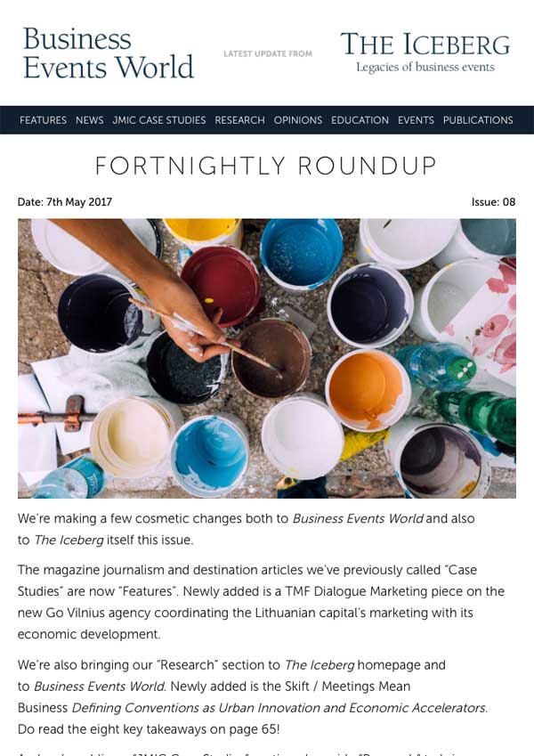Open JMIC Case Studies in navigation
Viewport: 534px width, 756px height.
(x=159, y=120)
